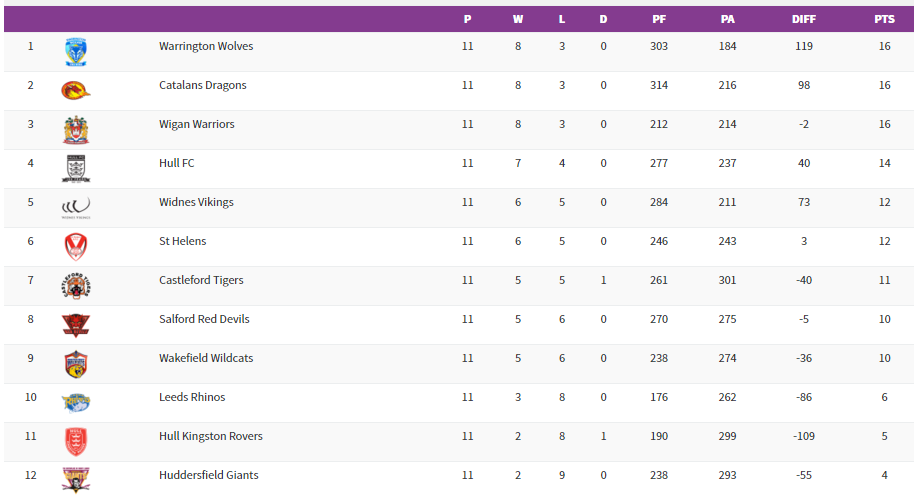Click the St Helens red crest
914x496 pixels.
76,246
